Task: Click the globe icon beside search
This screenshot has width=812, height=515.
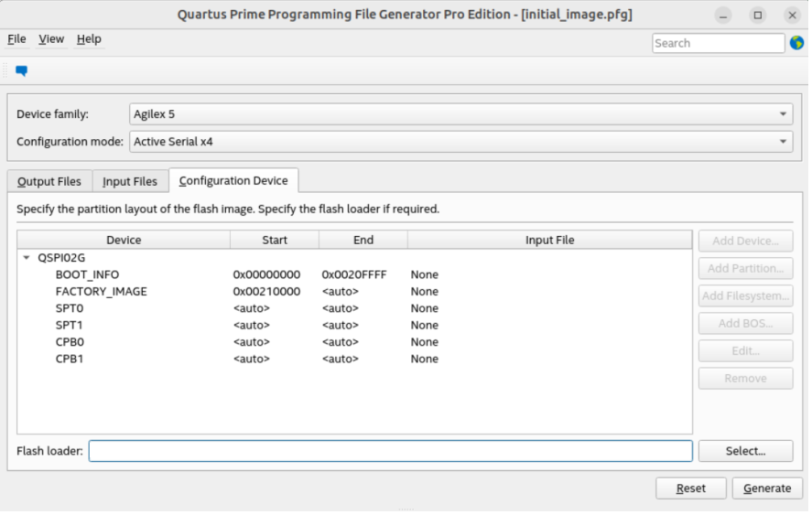Action: point(796,43)
